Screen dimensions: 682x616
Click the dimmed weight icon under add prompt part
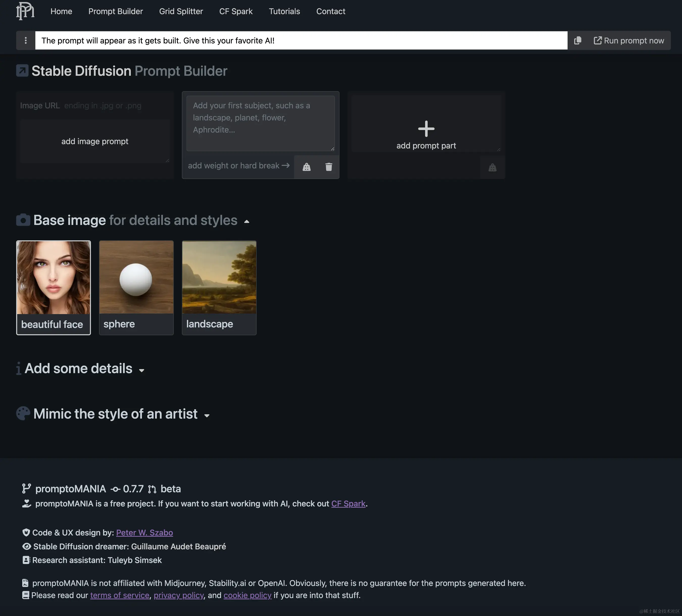coord(492,167)
